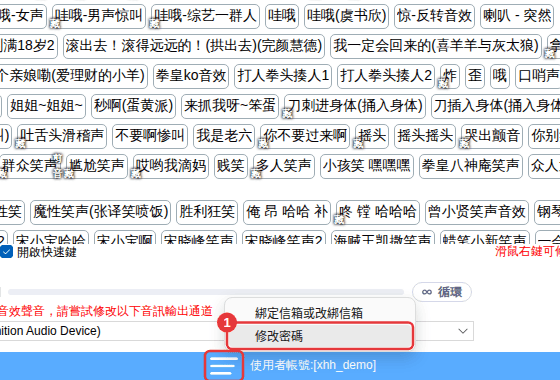Image resolution: width=560 pixels, height=380 pixels.
Task: Play 俺 昂 哈哈 补 sound
Action: [x=287, y=212]
